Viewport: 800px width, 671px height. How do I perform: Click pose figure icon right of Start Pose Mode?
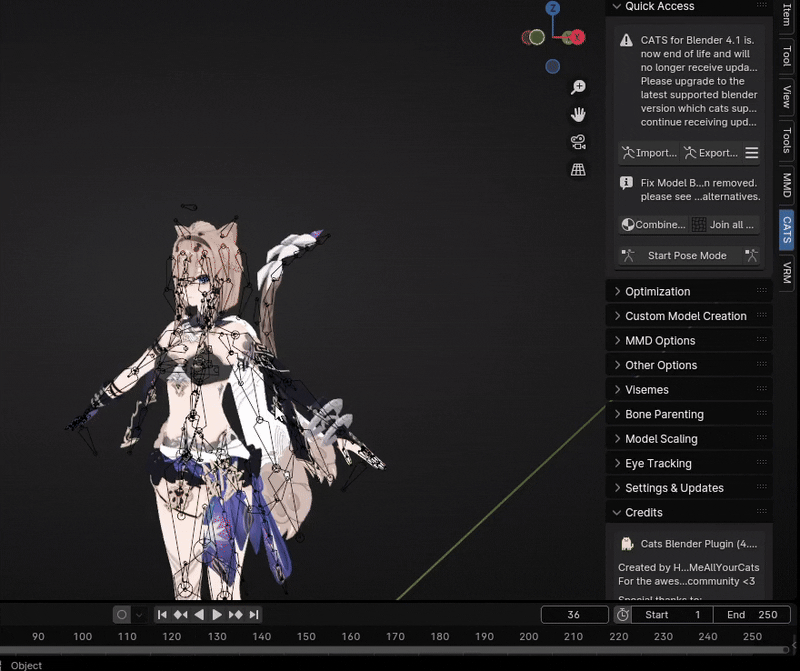tap(752, 255)
